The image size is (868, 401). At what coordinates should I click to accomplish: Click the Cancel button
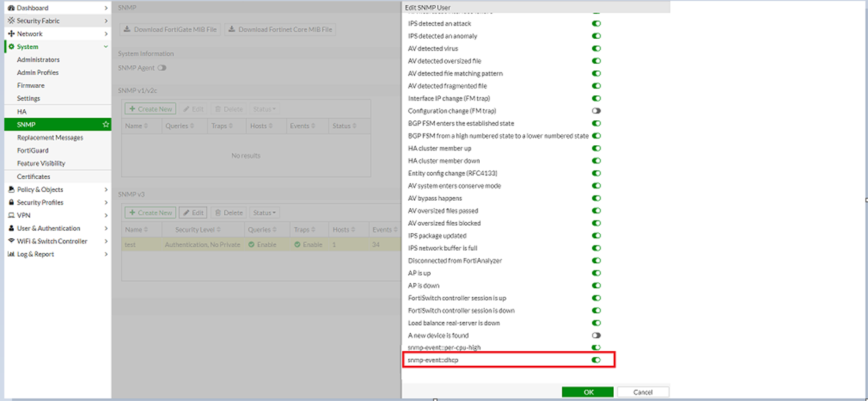pos(643,392)
